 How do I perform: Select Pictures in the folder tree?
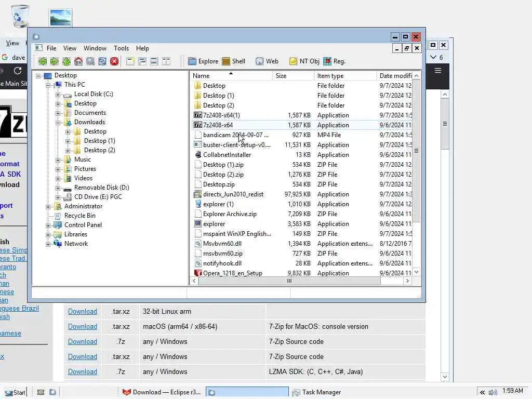[x=85, y=169]
